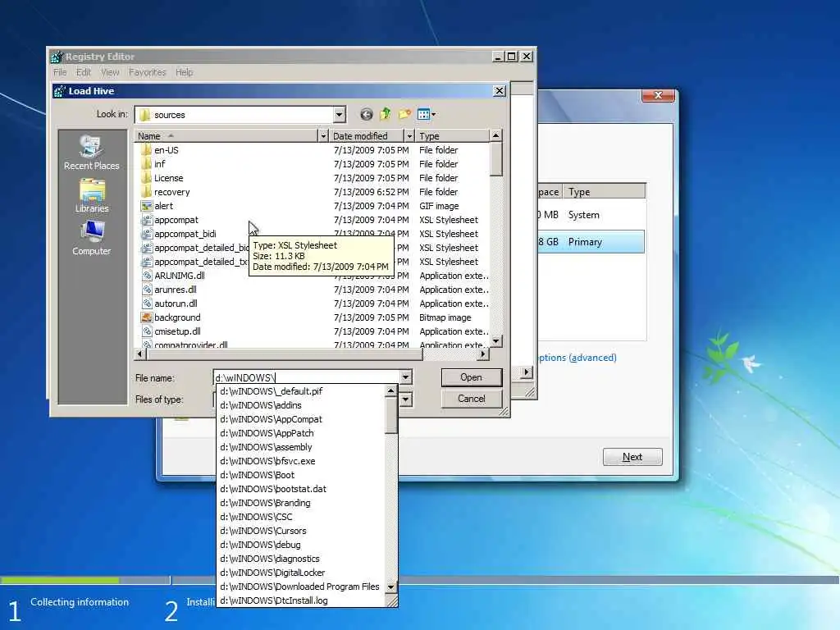The width and height of the screenshot is (840, 630).
Task: Go up one folder level icon
Action: click(386, 114)
